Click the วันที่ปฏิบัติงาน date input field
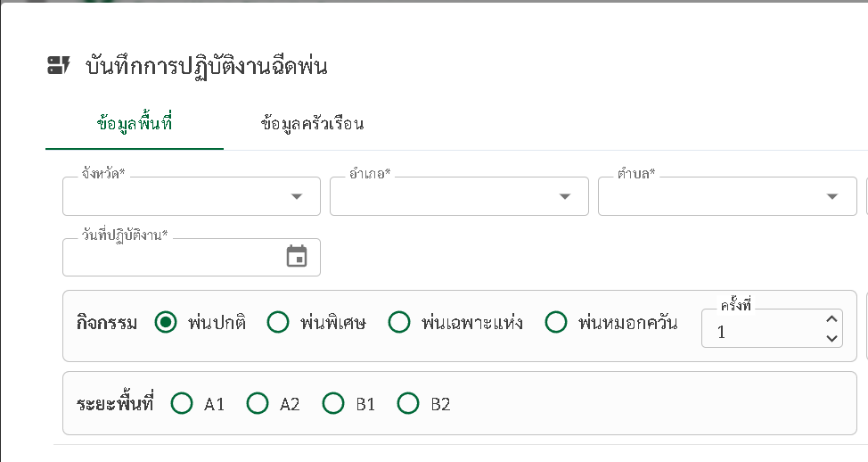The height and width of the screenshot is (462, 868). click(x=192, y=257)
